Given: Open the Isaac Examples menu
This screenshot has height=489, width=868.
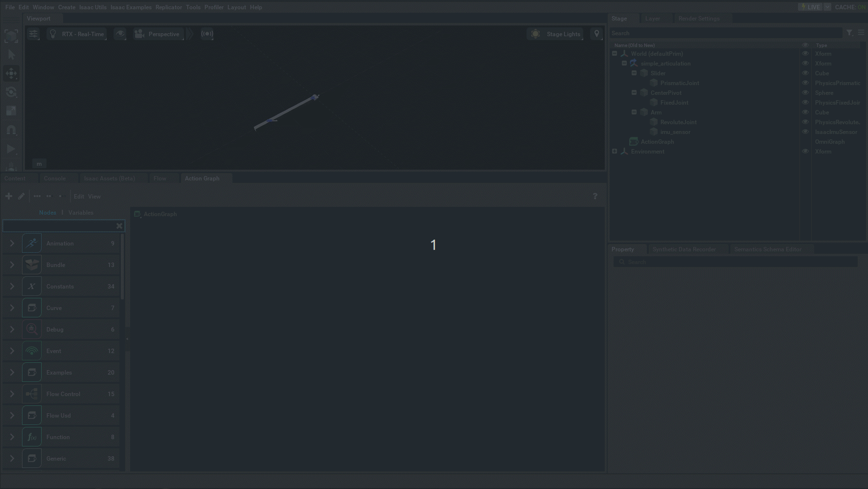Looking at the screenshot, I should pyautogui.click(x=131, y=7).
